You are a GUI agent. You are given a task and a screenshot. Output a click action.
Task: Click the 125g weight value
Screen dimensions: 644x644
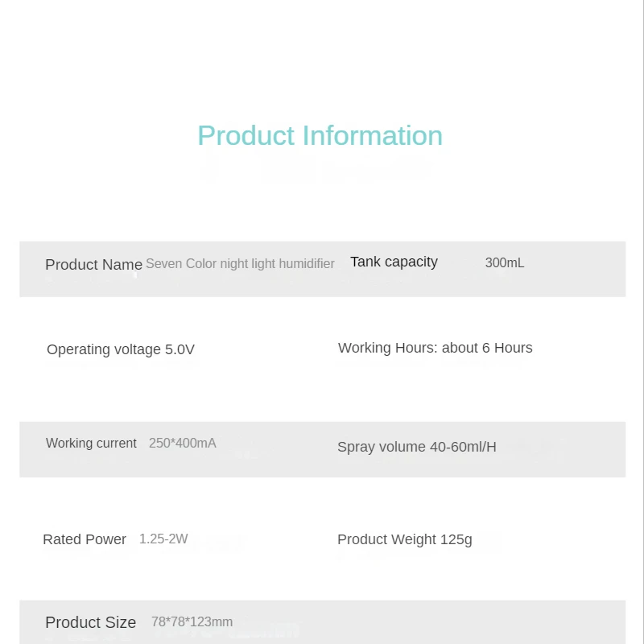(x=456, y=539)
